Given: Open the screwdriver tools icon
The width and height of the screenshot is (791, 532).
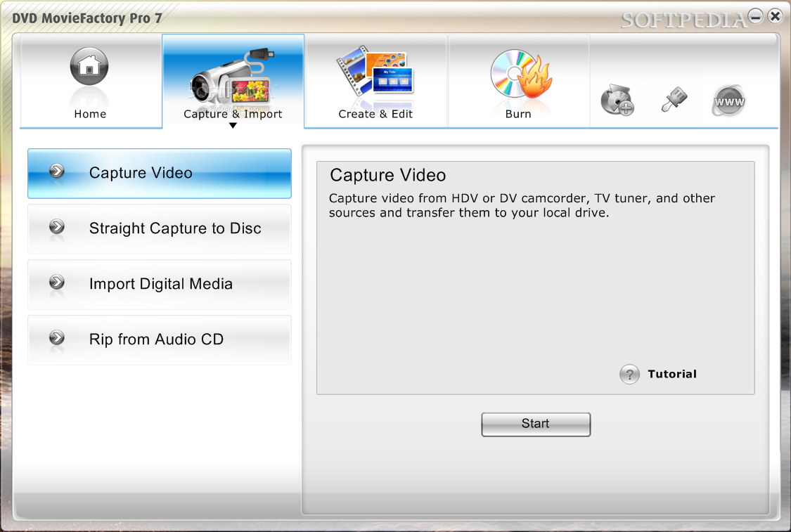Looking at the screenshot, I should click(x=674, y=100).
